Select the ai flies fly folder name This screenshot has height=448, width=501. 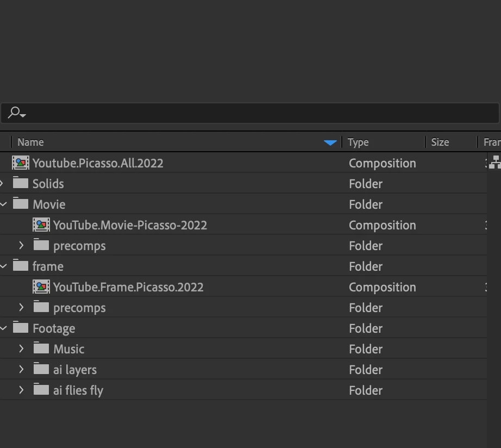point(78,390)
